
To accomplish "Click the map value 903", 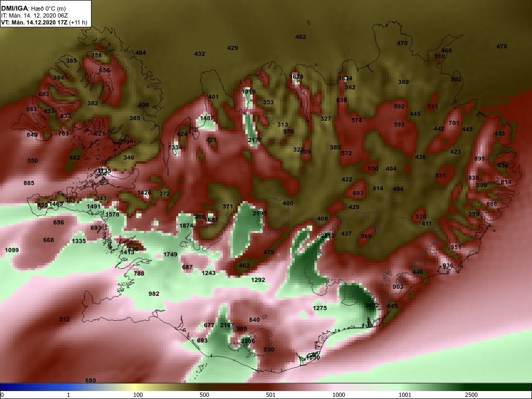I will coord(398,287).
